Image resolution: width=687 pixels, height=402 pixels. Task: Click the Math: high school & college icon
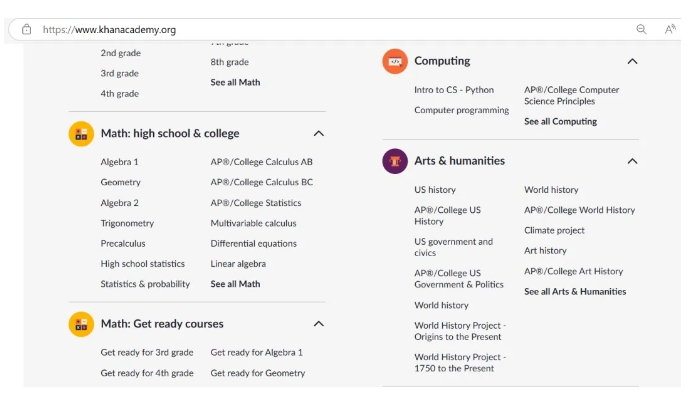[x=81, y=133]
